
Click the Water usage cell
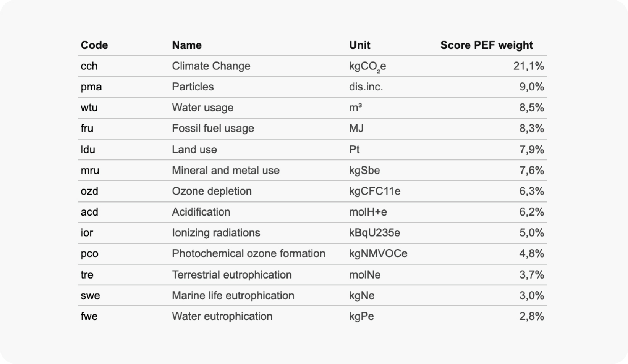[202, 108]
